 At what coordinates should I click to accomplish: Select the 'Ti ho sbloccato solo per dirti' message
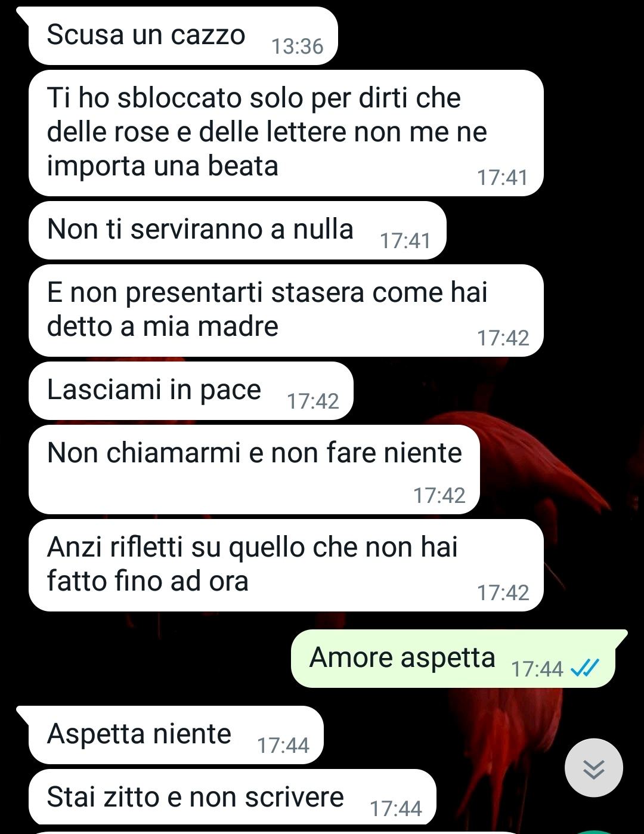pyautogui.click(x=286, y=133)
